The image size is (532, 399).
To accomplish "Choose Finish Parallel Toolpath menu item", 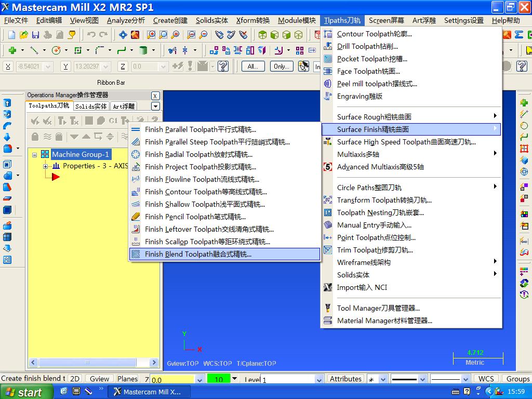I will tap(224, 129).
